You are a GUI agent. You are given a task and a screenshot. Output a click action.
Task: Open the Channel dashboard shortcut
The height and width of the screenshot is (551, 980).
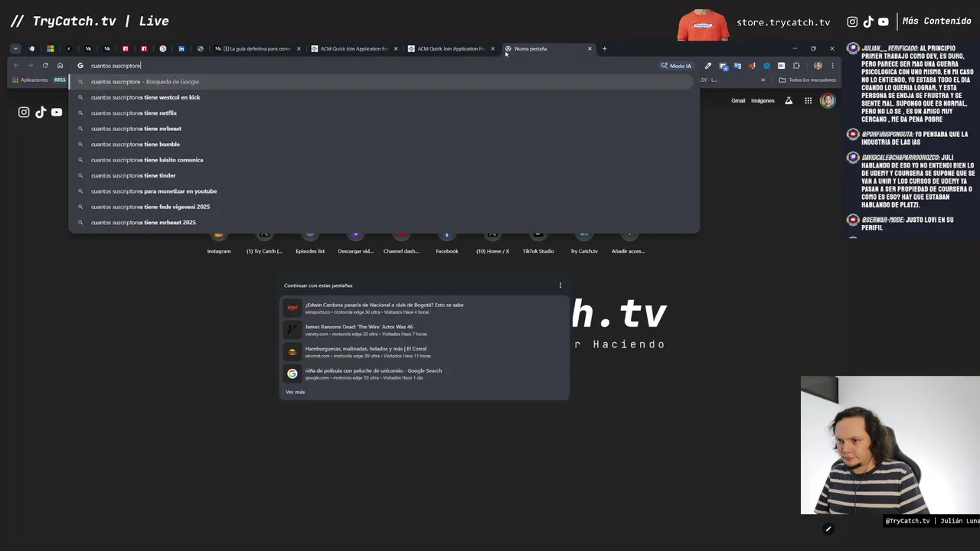pyautogui.click(x=401, y=243)
